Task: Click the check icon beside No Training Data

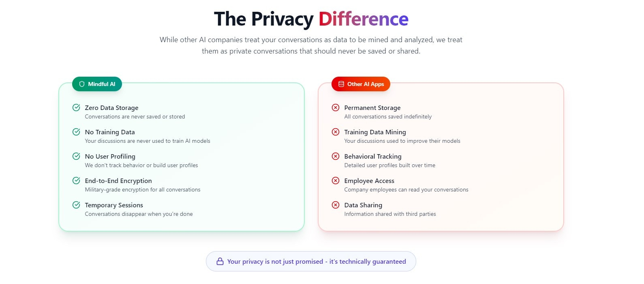Action: (76, 132)
